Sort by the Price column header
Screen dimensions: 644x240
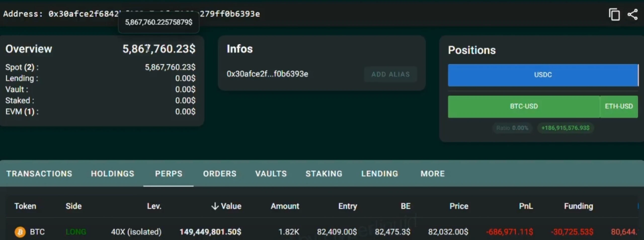coord(459,206)
